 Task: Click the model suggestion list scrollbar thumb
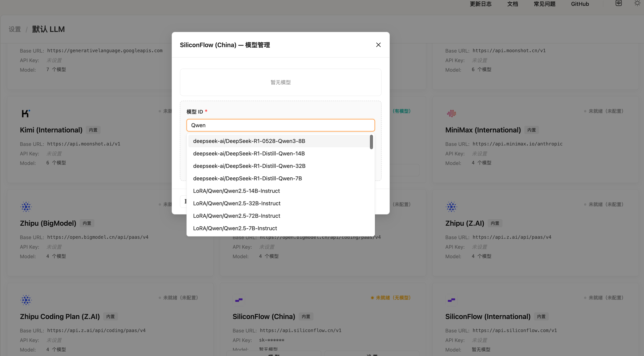coord(371,142)
